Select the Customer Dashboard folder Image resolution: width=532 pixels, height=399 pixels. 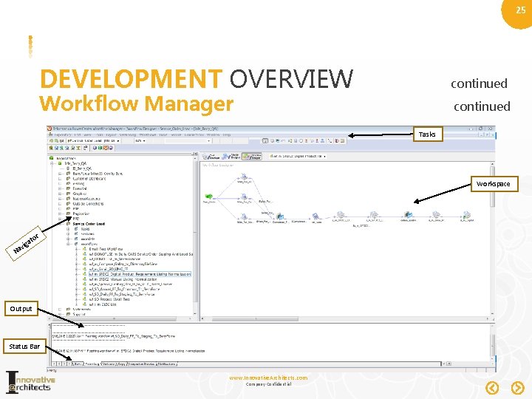(89, 179)
